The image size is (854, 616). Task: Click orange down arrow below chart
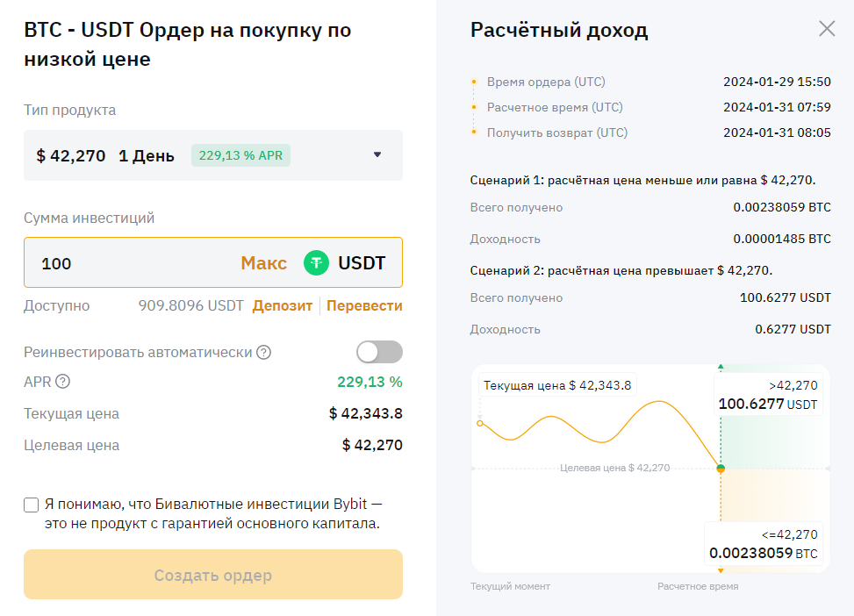(721, 570)
